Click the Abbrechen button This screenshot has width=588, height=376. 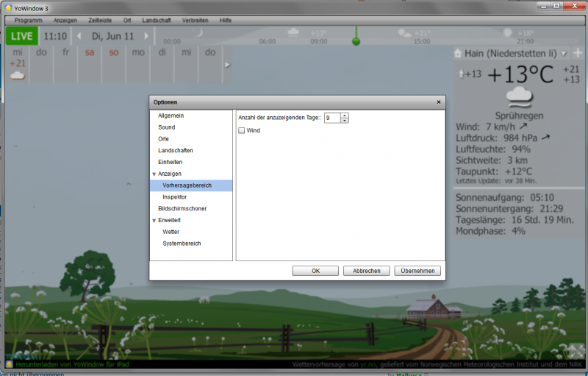[x=366, y=271]
